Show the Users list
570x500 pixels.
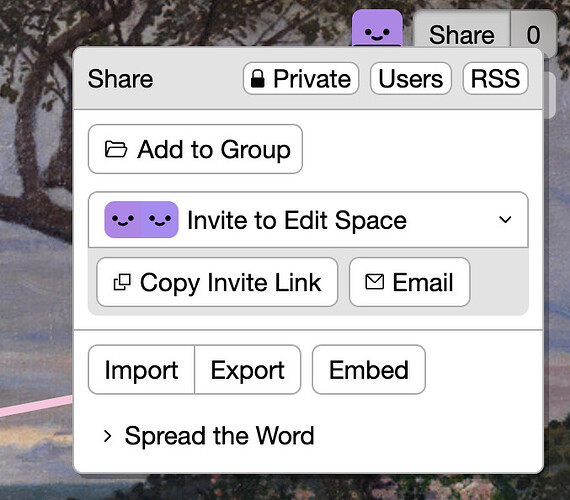[411, 79]
